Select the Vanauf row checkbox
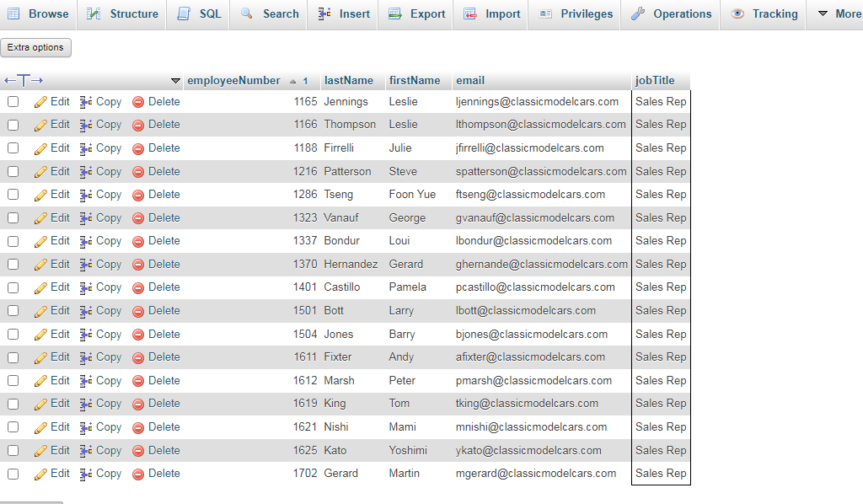The width and height of the screenshot is (863, 504). pos(13,218)
